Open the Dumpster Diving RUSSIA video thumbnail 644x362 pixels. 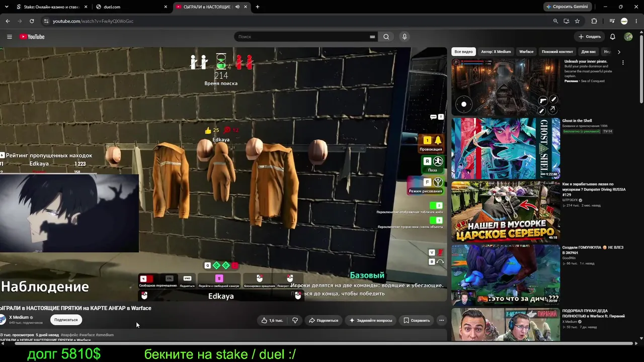tap(506, 211)
